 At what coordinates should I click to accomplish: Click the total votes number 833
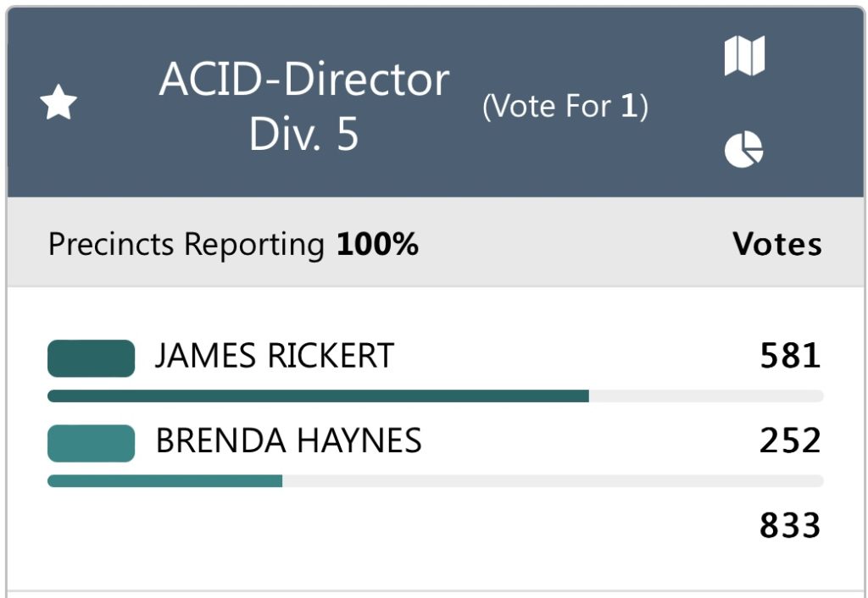790,526
